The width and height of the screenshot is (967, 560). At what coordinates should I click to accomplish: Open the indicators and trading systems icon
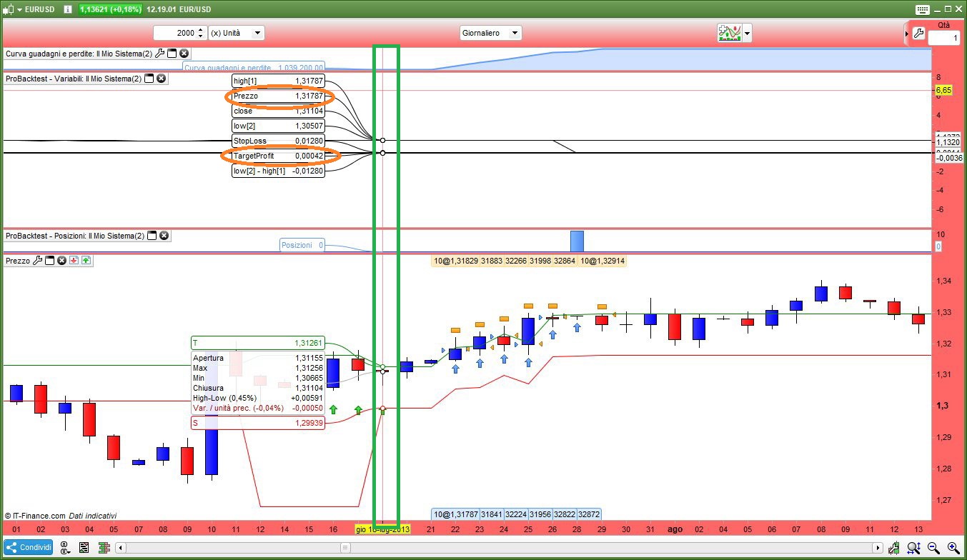pos(728,33)
